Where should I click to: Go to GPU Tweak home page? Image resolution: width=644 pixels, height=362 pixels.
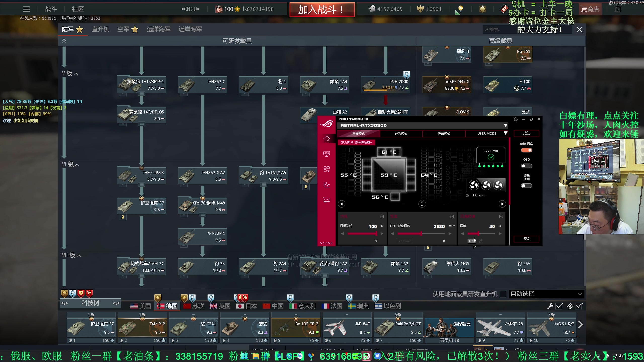click(x=327, y=139)
